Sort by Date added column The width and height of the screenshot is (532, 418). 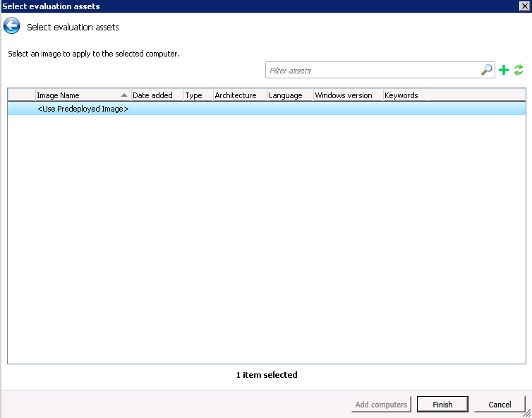(x=156, y=95)
